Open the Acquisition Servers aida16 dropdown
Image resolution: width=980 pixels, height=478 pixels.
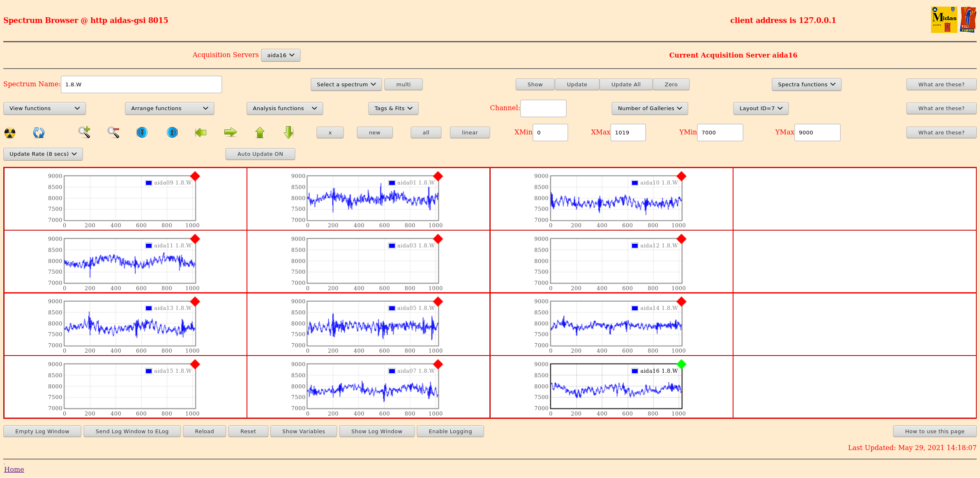281,55
